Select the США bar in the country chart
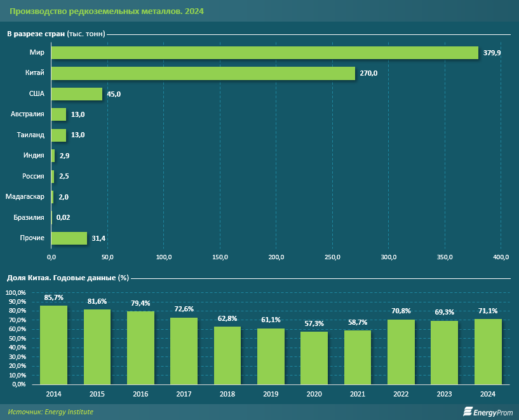The image size is (519, 420). pos(76,94)
